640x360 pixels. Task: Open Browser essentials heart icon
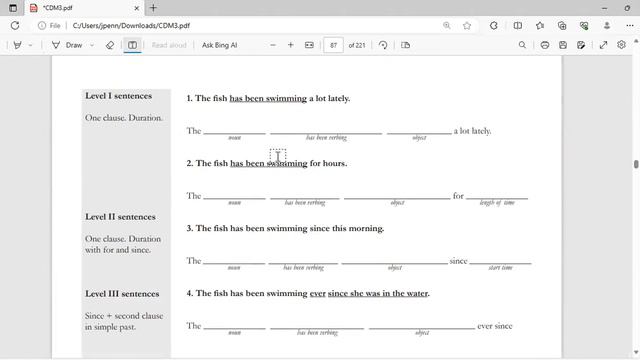coord(584,25)
